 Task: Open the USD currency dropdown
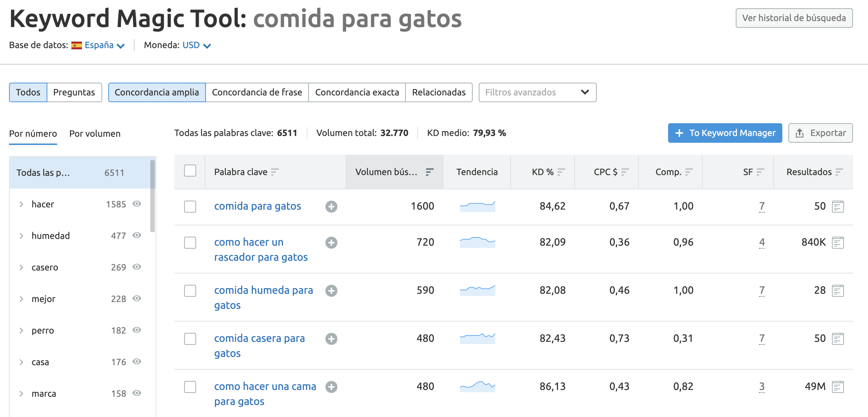point(197,45)
